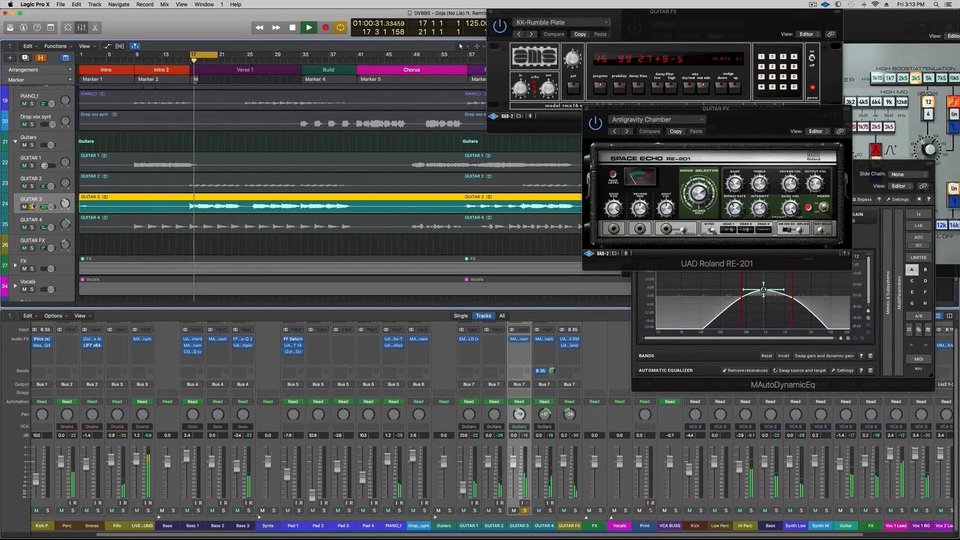Mute the GUITAR FX track
Viewport: 960px width, 540px height.
click(24, 248)
